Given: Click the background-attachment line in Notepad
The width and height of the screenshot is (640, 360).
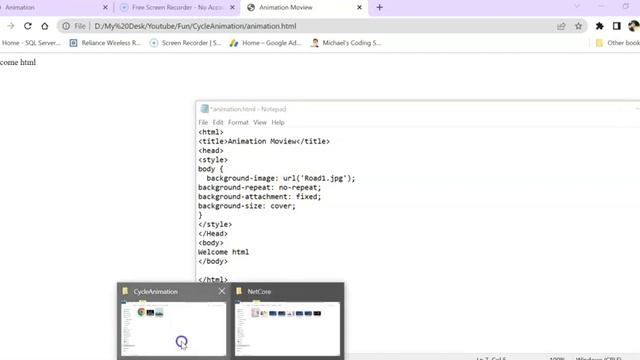Looking at the screenshot, I should 260,197.
